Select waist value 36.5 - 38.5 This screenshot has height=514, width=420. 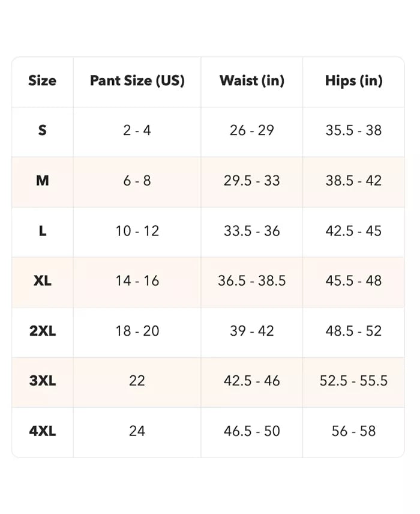pos(252,280)
